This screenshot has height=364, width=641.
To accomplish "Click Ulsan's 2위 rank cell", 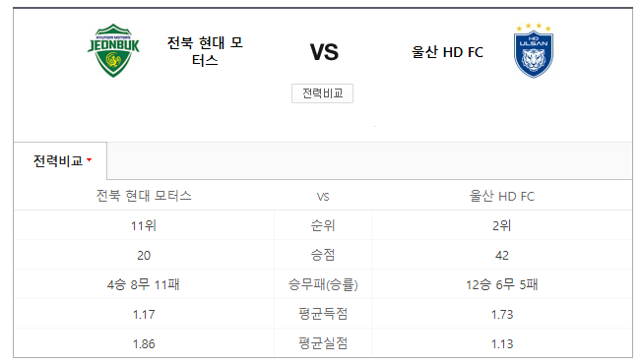I will point(501,225).
